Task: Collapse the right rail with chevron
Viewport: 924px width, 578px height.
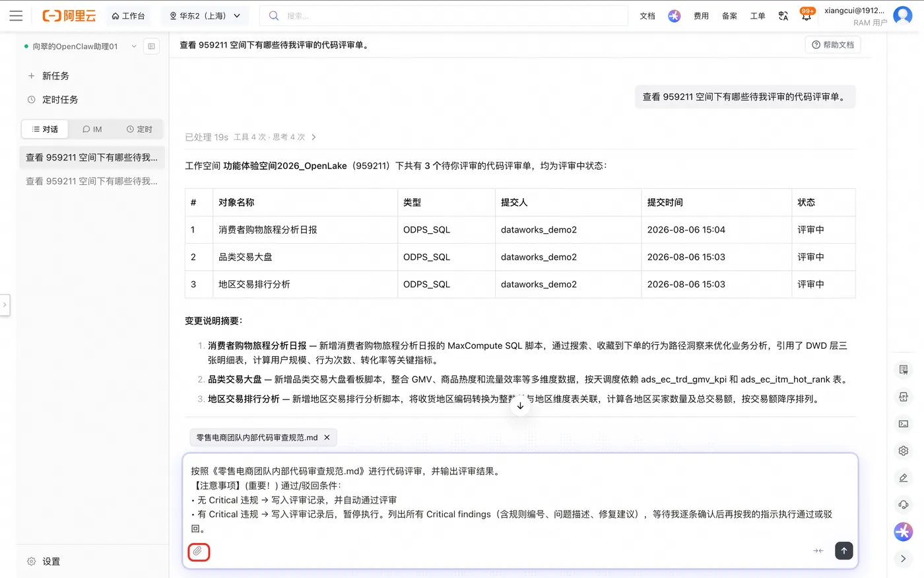Action: coord(904,558)
